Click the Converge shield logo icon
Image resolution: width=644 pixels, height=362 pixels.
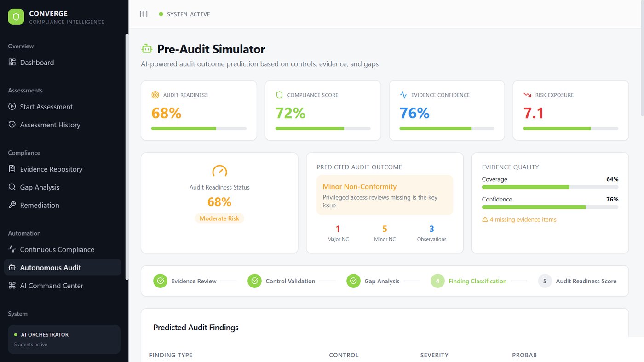point(16,17)
